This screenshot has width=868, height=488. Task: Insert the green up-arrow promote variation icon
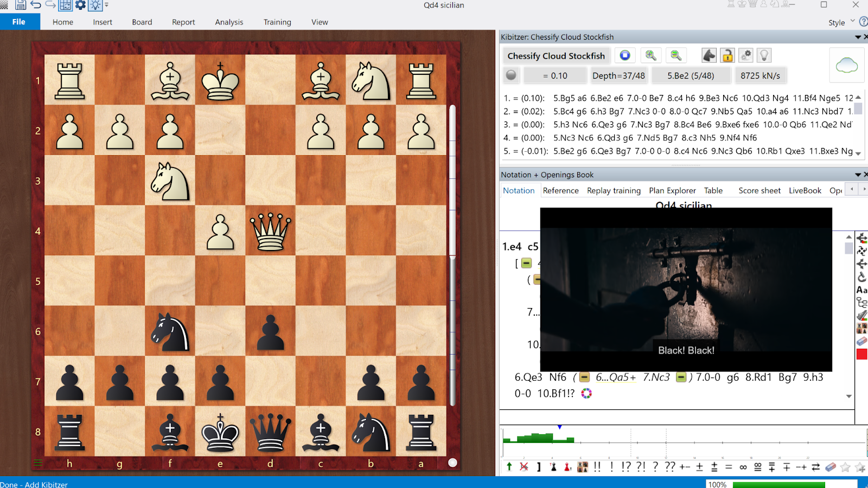(509, 466)
